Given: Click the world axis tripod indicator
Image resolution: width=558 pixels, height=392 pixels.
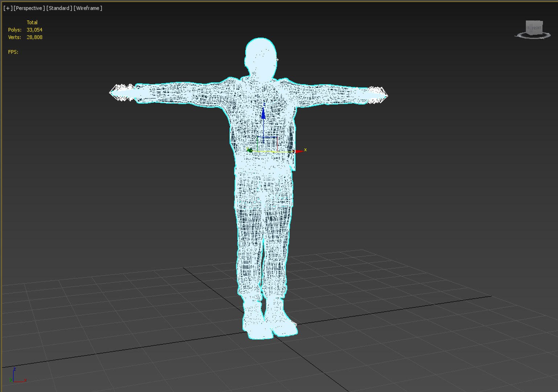Looking at the screenshot, I should pos(17,376).
